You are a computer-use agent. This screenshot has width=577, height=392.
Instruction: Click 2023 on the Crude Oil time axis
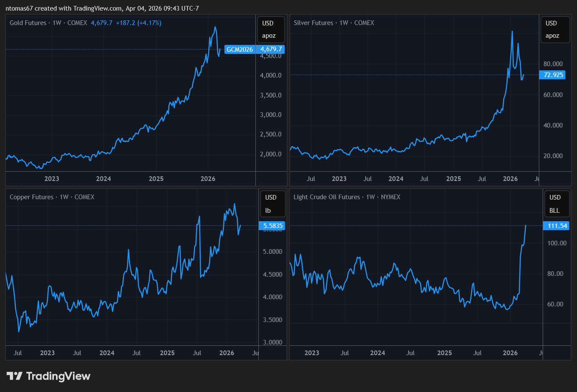[x=312, y=353]
